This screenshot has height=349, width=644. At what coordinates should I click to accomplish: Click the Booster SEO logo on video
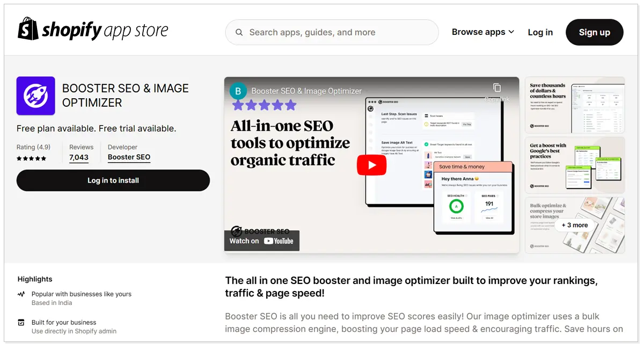[x=260, y=231]
